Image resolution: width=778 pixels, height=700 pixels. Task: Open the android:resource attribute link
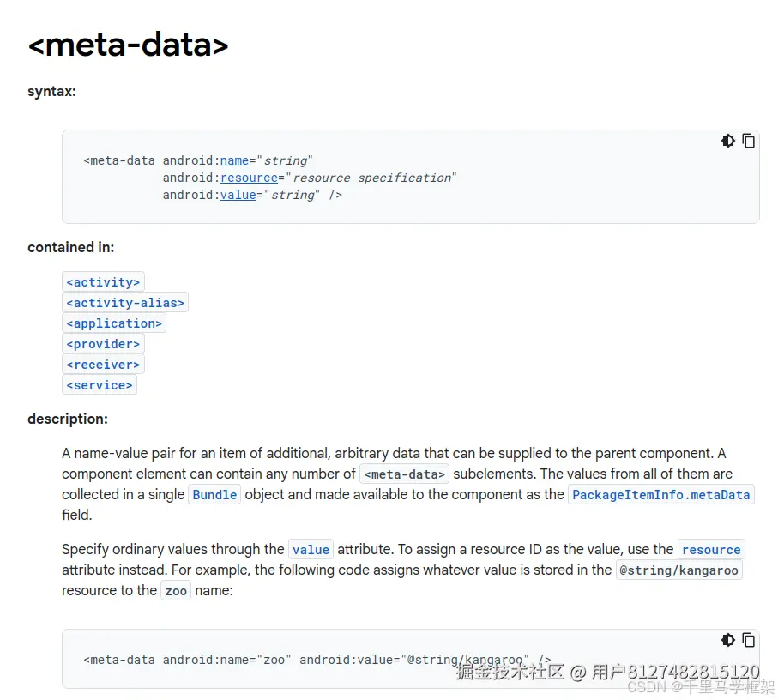coord(249,178)
